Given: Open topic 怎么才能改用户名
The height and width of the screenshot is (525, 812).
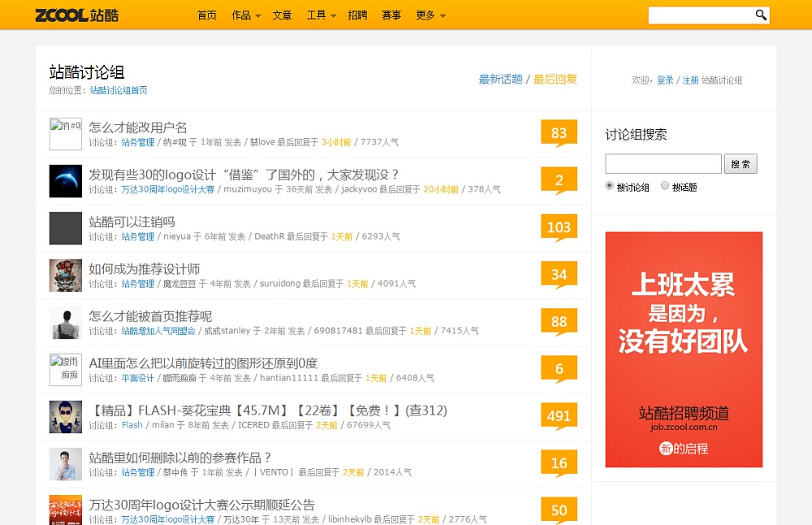Looking at the screenshot, I should [x=138, y=127].
